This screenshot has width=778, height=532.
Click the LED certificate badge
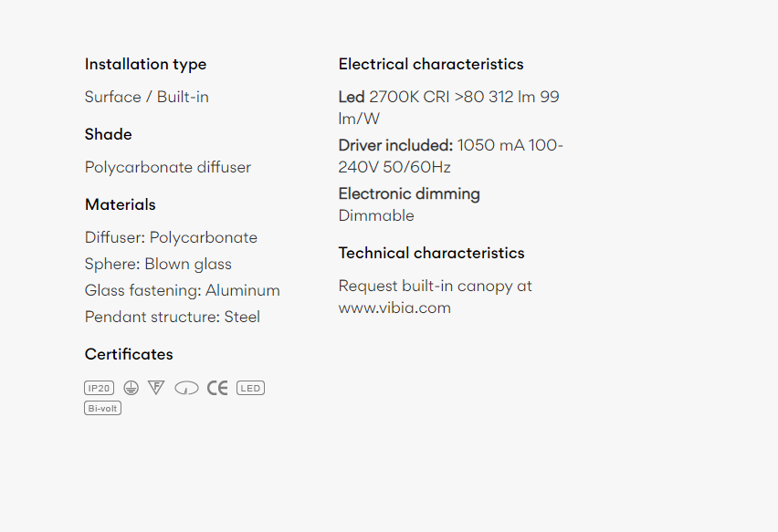coord(250,388)
